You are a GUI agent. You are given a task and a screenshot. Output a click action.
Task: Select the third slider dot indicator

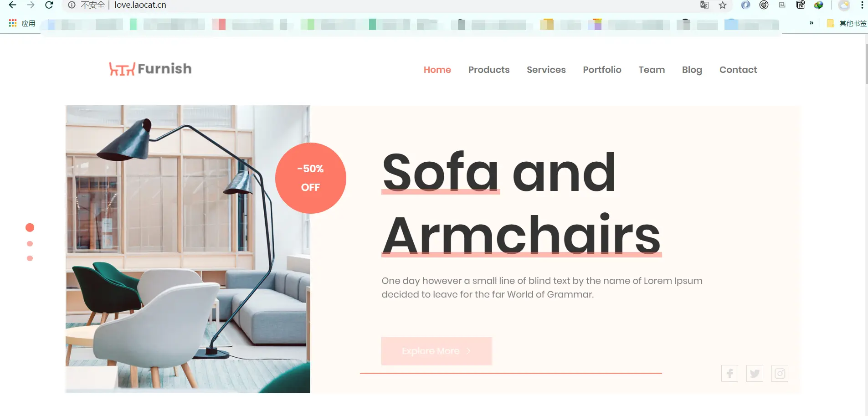point(30,258)
